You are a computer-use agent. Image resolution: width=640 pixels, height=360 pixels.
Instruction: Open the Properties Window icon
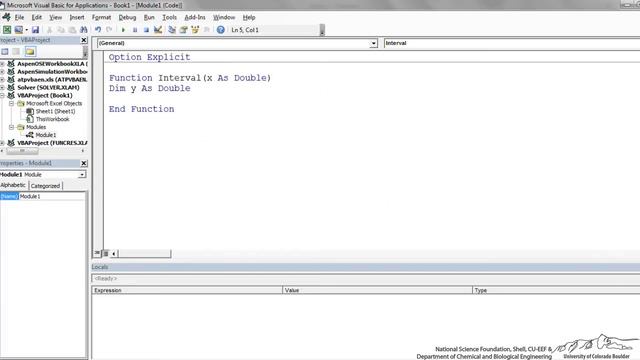pos(184,30)
